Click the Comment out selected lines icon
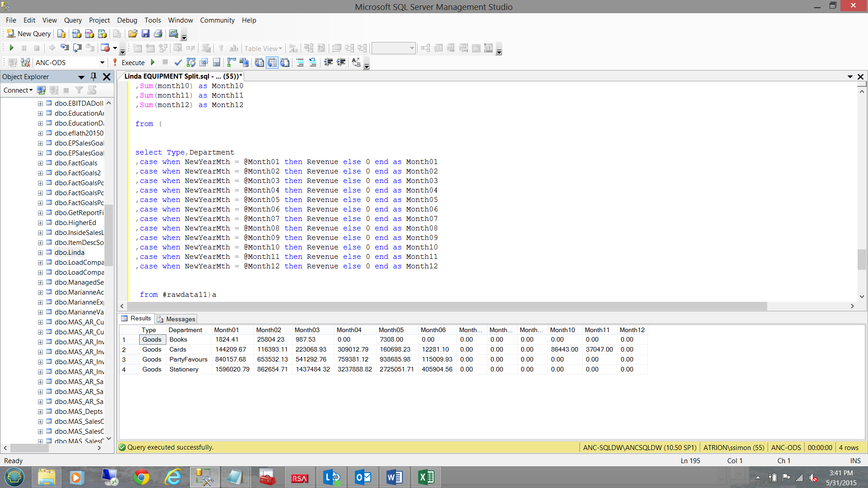Viewport: 868px width, 488px height. (x=300, y=62)
